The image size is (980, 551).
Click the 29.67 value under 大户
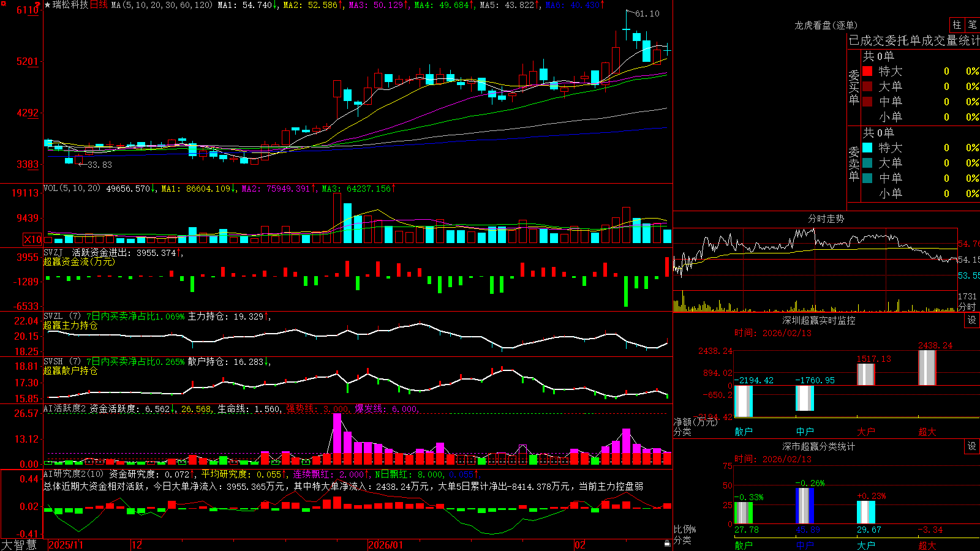point(869,530)
